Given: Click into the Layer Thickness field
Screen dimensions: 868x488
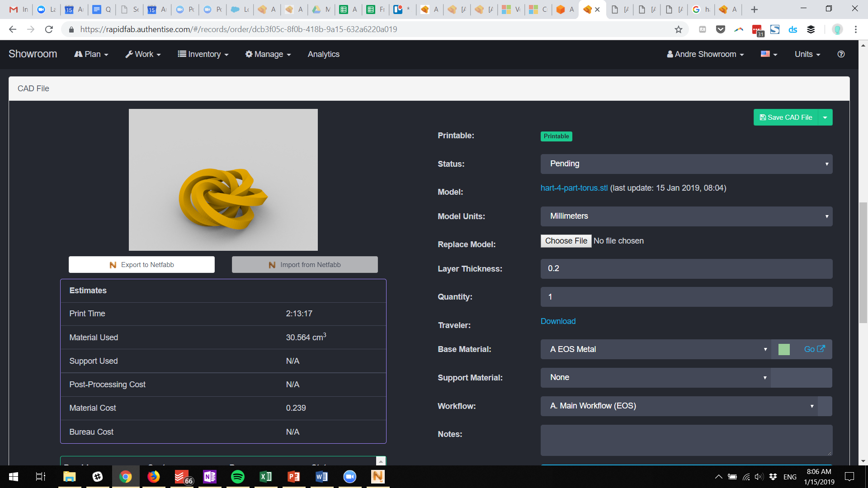Looking at the screenshot, I should click(686, 269).
